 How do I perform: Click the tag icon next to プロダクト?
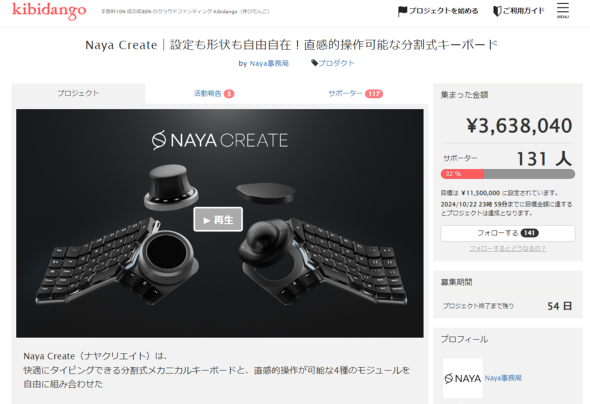pyautogui.click(x=315, y=63)
